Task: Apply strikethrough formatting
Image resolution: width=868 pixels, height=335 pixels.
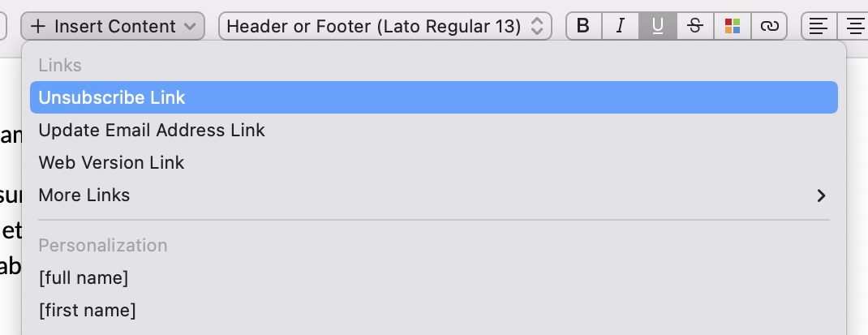Action: pos(695,26)
